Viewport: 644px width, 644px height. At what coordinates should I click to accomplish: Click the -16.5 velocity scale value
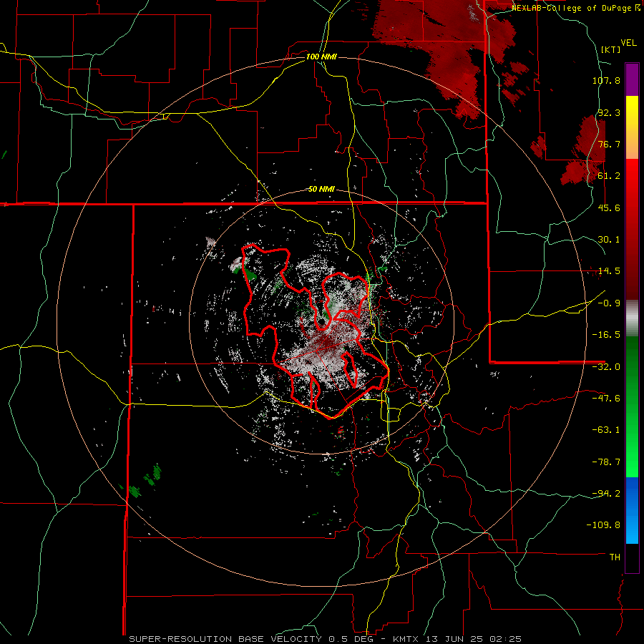point(606,335)
